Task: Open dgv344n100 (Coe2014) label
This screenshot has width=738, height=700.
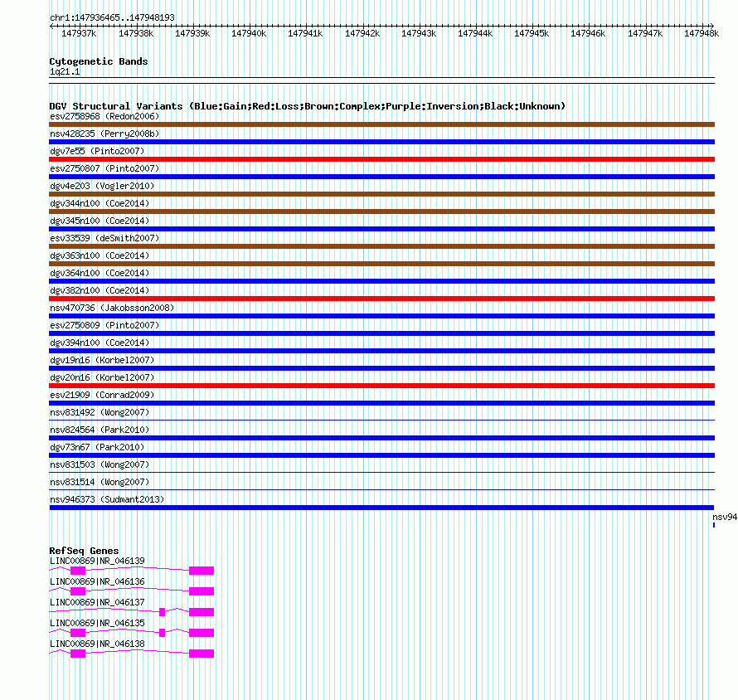Action: coord(100,203)
